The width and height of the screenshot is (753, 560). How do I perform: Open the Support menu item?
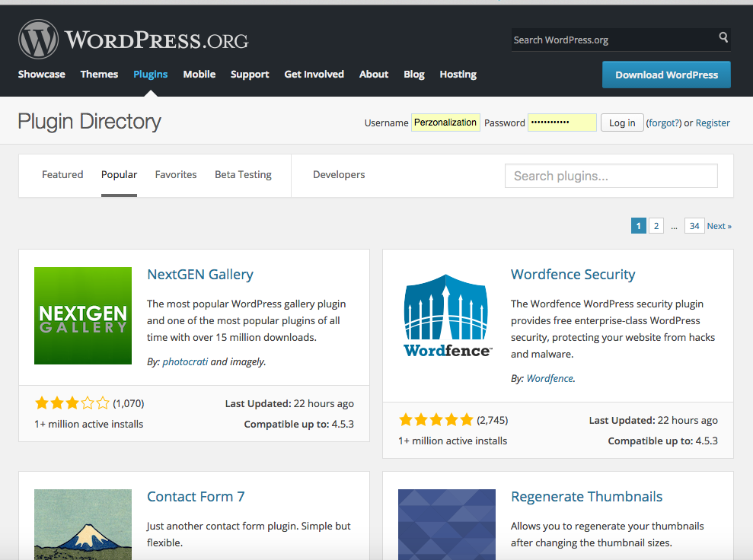[x=250, y=75]
